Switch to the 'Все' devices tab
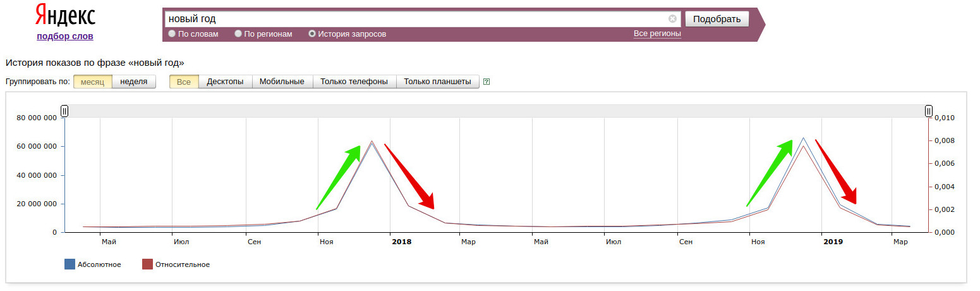Screen dimensions: 980x291 tap(184, 82)
